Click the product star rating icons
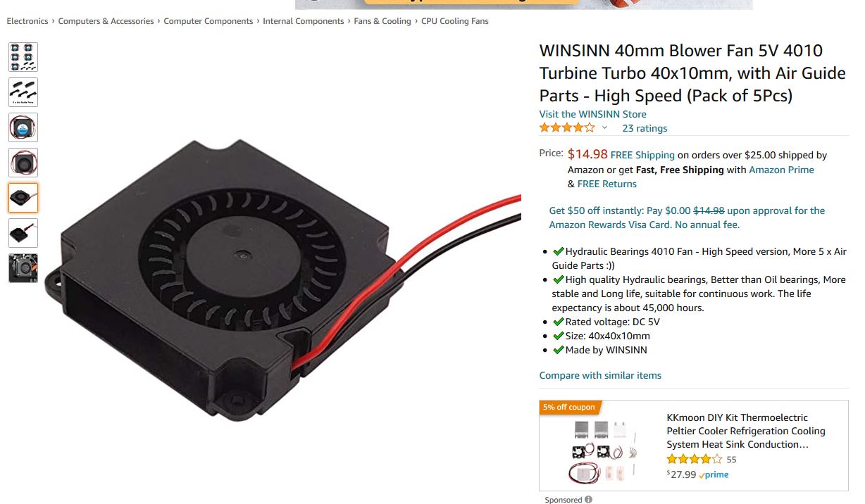The height and width of the screenshot is (504, 865). point(567,128)
